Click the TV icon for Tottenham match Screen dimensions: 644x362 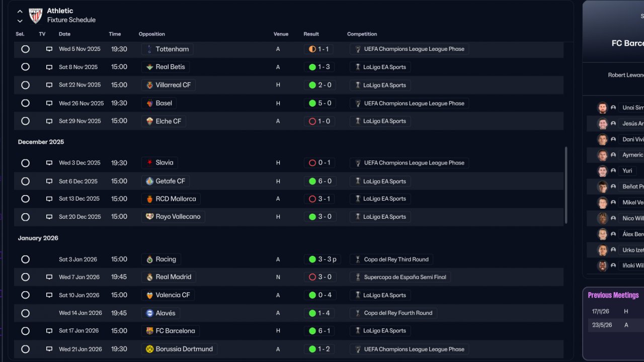point(49,49)
